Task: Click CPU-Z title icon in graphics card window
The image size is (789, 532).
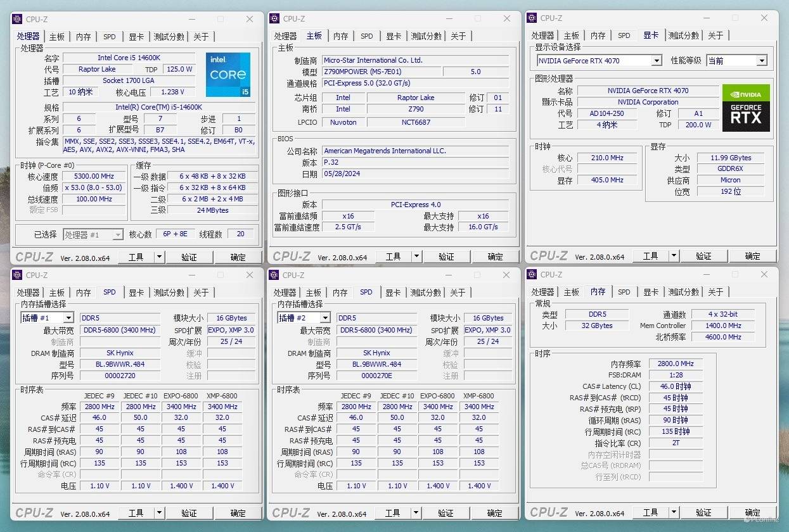Action: click(x=532, y=18)
